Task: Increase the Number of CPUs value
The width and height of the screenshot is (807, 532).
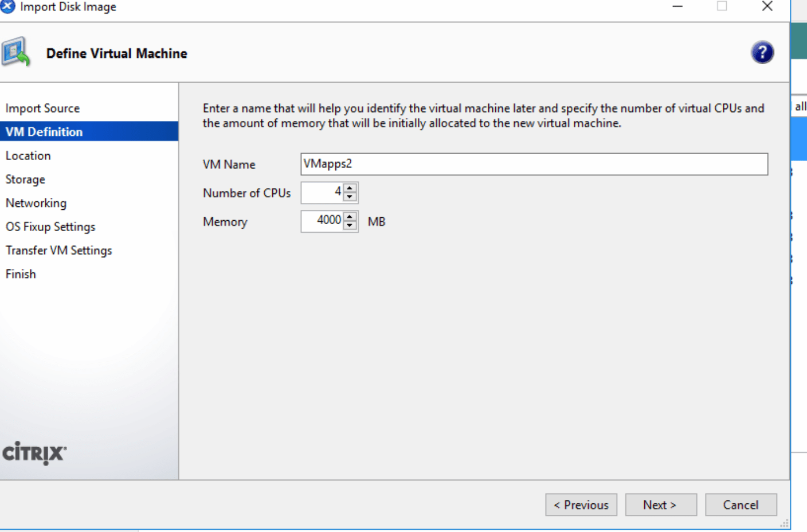Action: pyautogui.click(x=350, y=188)
